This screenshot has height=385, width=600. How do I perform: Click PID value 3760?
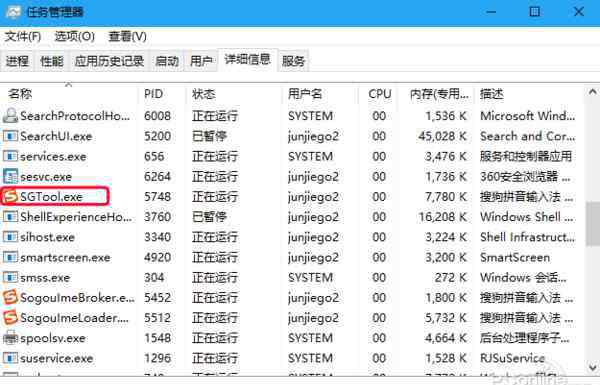point(157,217)
